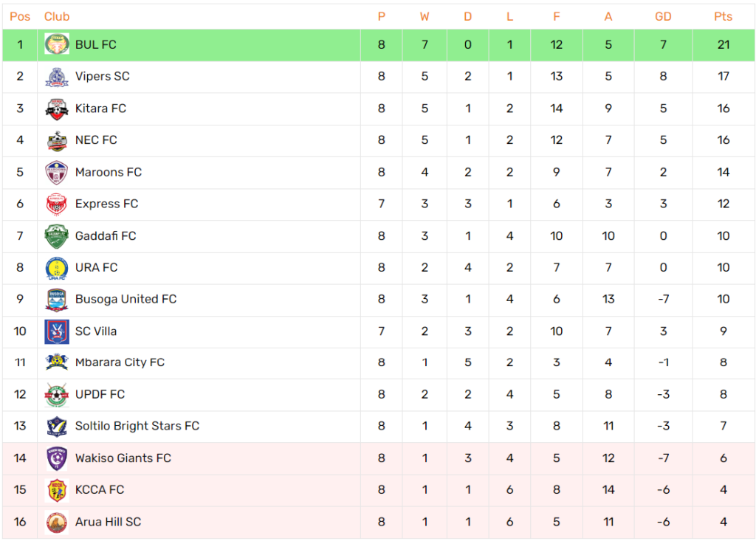Click the Club column header
The image size is (756, 541).
pyautogui.click(x=57, y=16)
